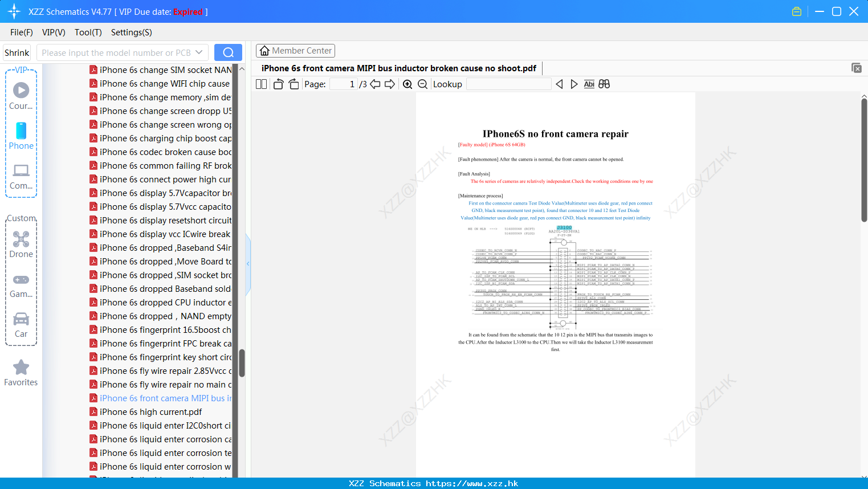Open iPhone 6s change WIFI chip file
Viewport: 868px width, 489px height.
(x=161, y=84)
